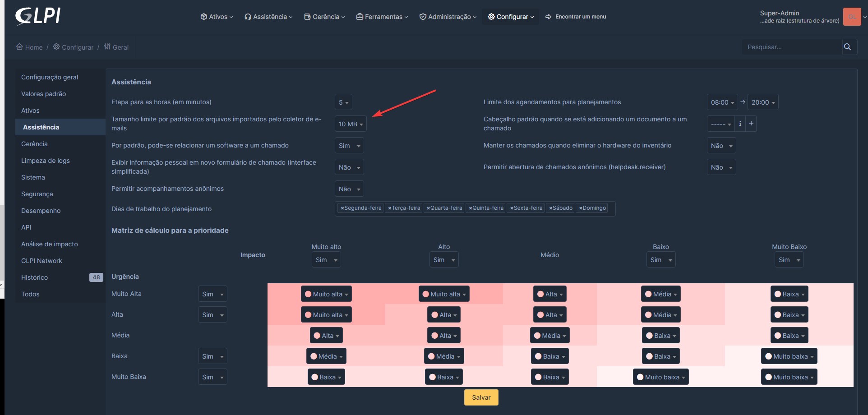Click the GL user avatar
The width and height of the screenshot is (868, 415).
tap(852, 17)
